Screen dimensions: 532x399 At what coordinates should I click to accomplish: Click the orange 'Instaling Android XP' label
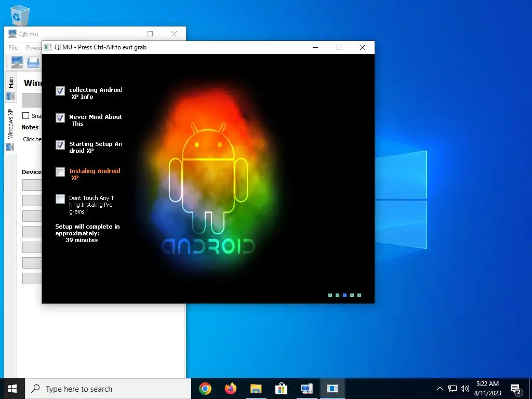(95, 174)
